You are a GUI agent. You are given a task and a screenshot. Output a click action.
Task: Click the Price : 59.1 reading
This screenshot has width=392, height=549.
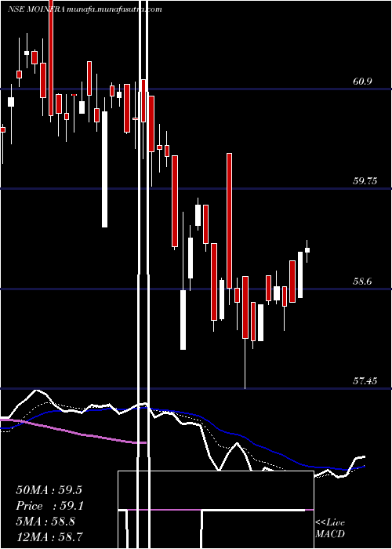point(49,506)
